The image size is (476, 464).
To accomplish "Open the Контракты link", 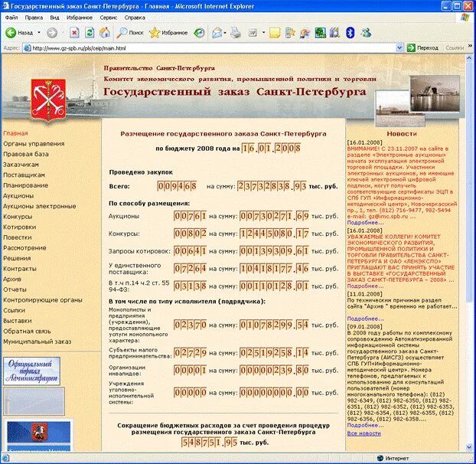I will pos(20,269).
